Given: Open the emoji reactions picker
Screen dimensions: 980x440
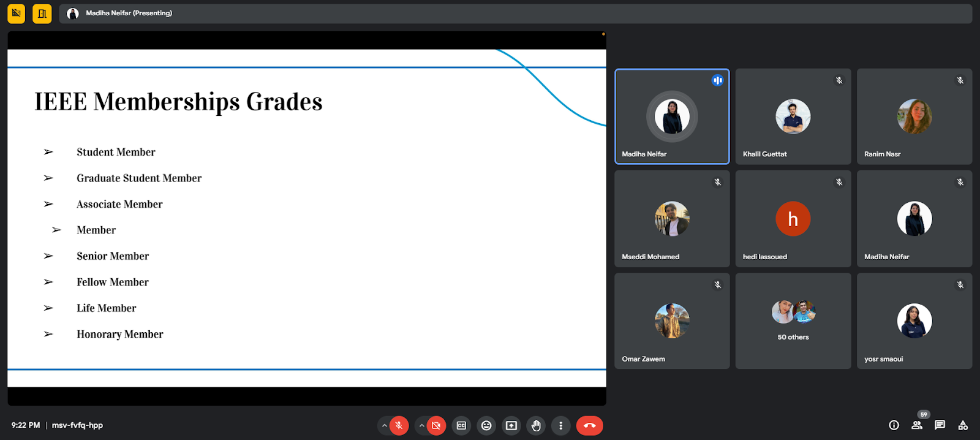Looking at the screenshot, I should click(486, 425).
